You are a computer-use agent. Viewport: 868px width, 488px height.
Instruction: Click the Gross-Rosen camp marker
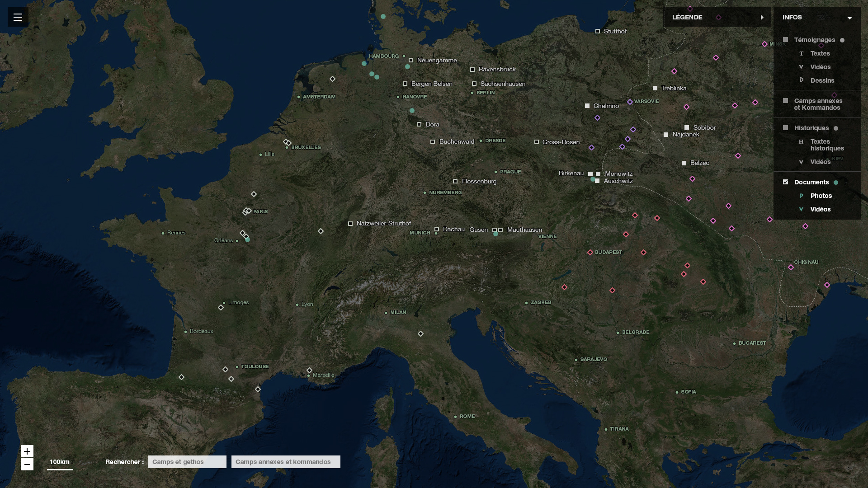click(x=537, y=142)
